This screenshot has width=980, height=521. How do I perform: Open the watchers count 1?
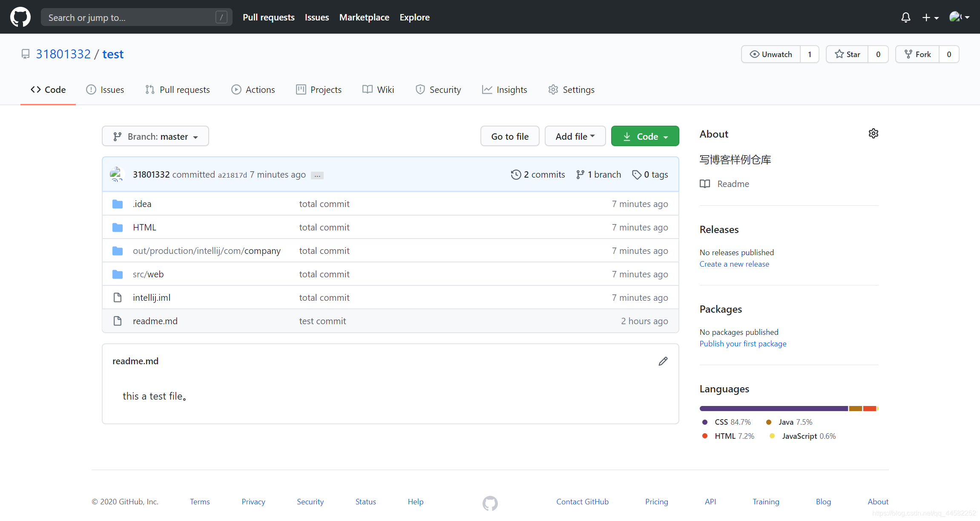click(810, 54)
